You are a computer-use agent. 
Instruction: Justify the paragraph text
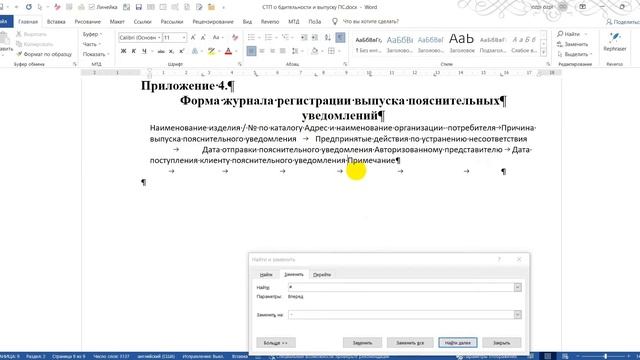[282, 51]
